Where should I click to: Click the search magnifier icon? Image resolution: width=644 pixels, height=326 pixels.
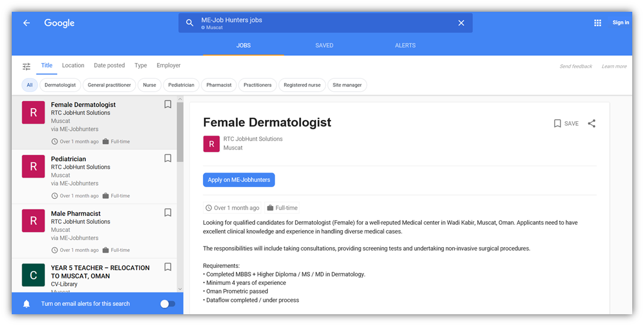coord(189,23)
